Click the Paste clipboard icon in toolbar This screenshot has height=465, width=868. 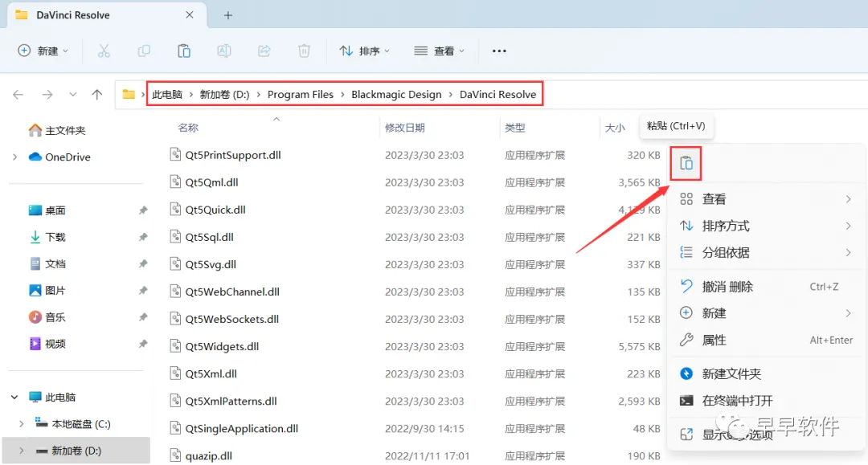tap(184, 51)
